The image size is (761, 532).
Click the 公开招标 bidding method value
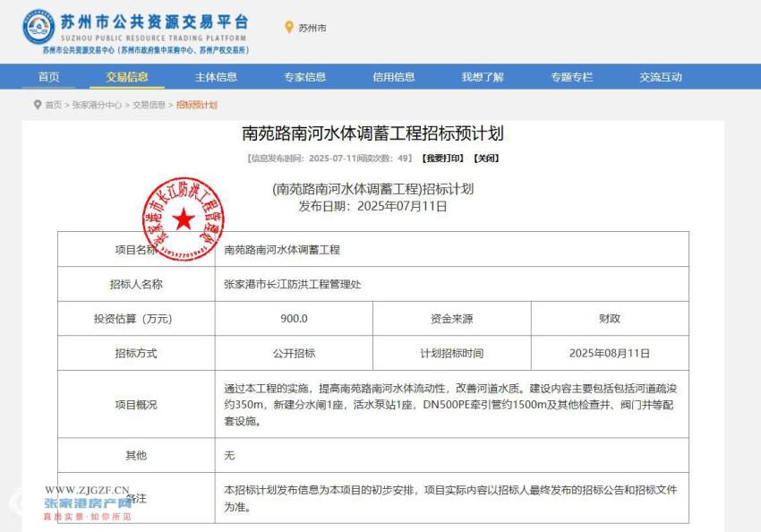294,354
